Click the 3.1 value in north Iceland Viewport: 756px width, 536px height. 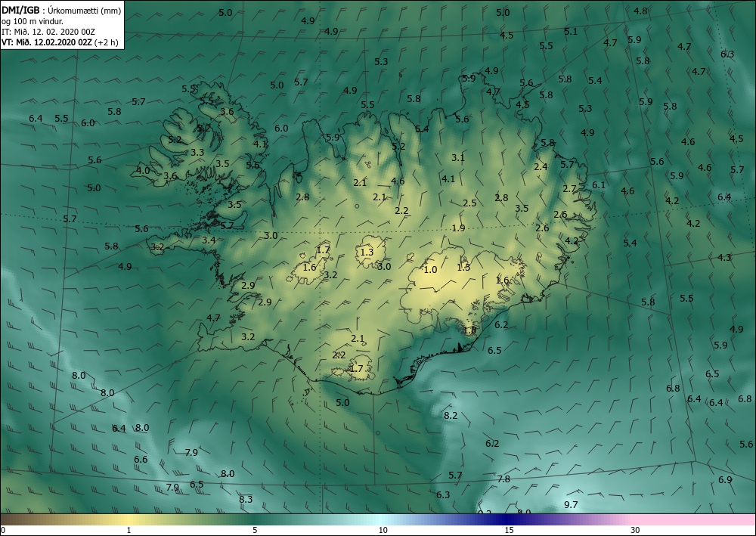click(x=458, y=157)
